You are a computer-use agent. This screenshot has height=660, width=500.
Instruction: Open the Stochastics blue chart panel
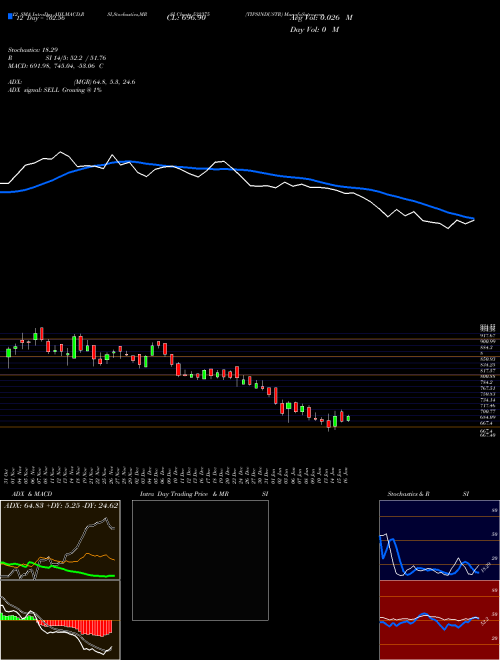coord(439,540)
